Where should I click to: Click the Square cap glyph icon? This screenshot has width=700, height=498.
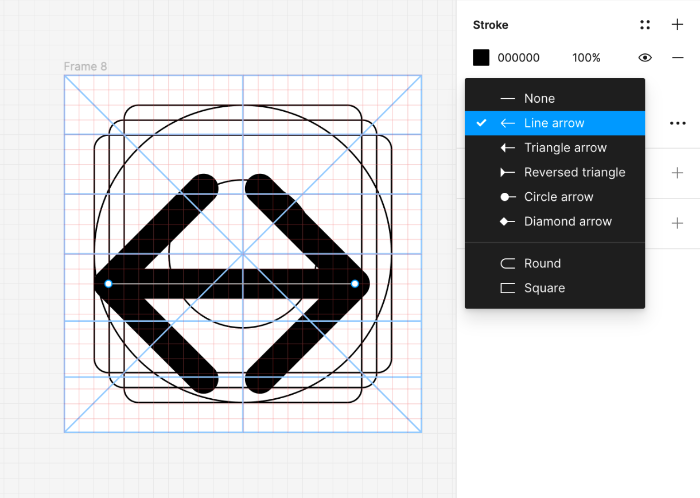coord(508,288)
